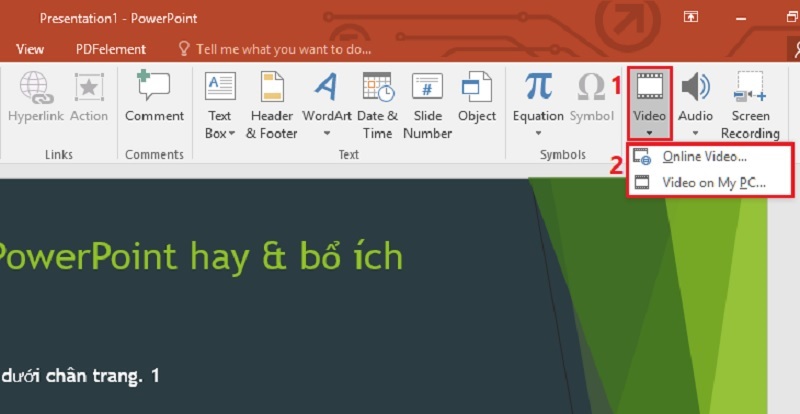Minimize the PowerPoint window
The image size is (800, 414).
(741, 18)
